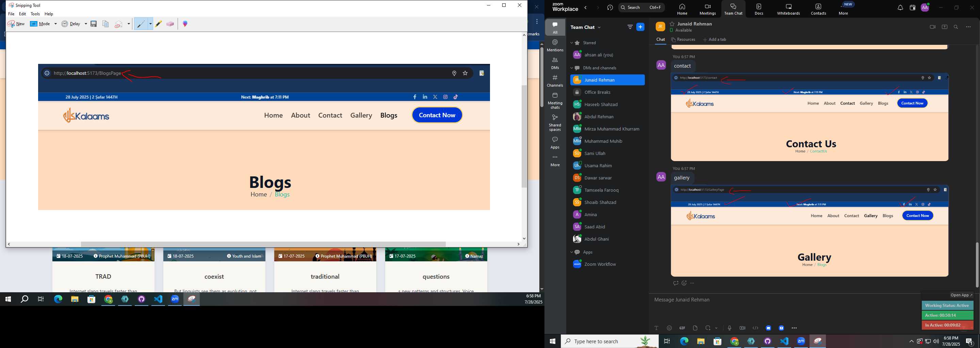Viewport: 980px width, 348px height.
Task: Click the Zoom Search Ctrl+F box
Action: [641, 7]
